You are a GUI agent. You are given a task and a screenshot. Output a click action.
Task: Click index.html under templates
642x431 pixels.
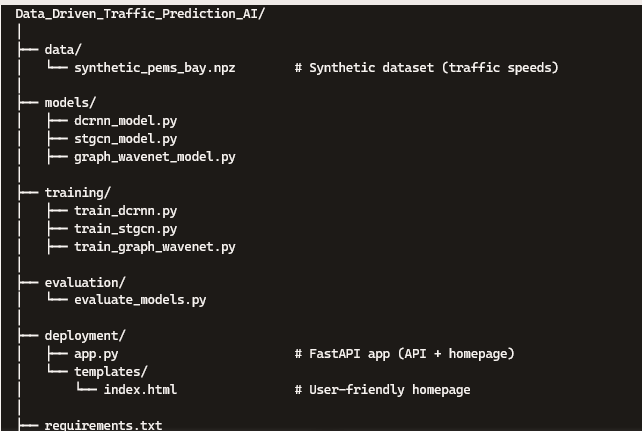pos(140,389)
